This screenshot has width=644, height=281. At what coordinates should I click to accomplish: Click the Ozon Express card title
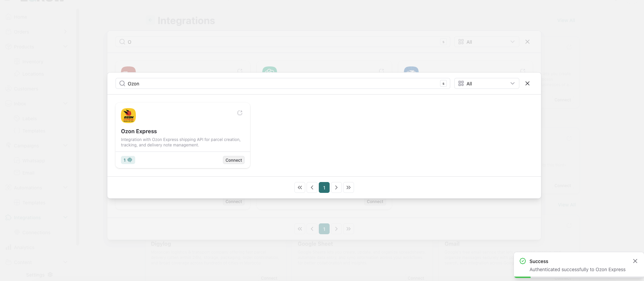[x=139, y=131]
